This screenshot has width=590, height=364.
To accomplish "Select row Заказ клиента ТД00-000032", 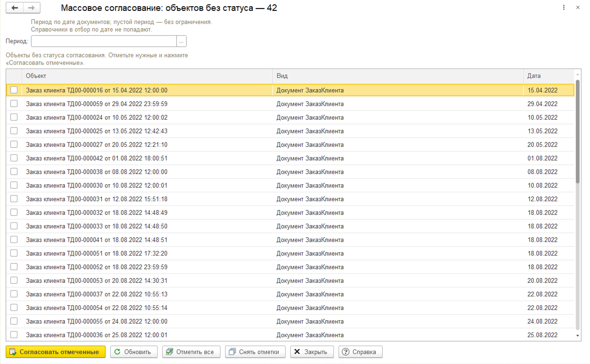I will tap(290, 212).
